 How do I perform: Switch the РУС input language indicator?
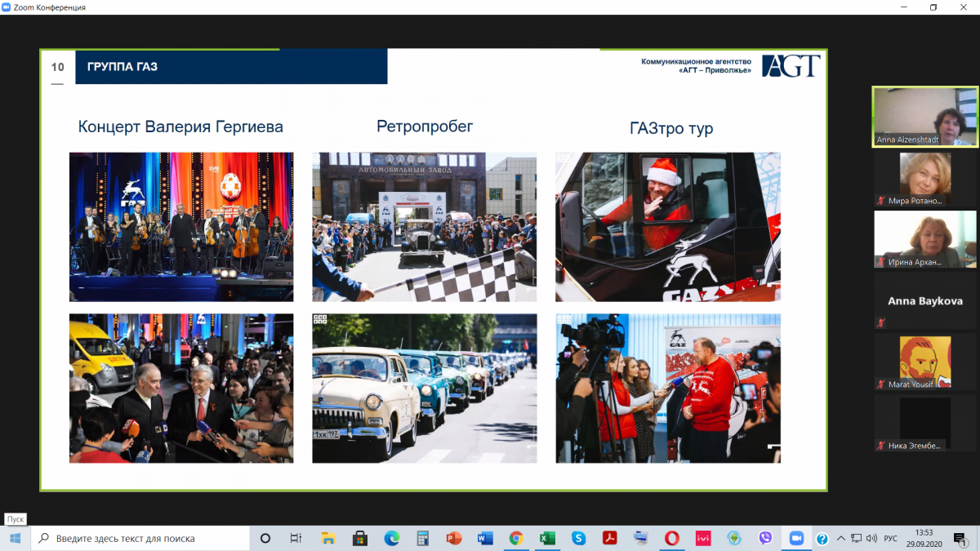tap(891, 539)
